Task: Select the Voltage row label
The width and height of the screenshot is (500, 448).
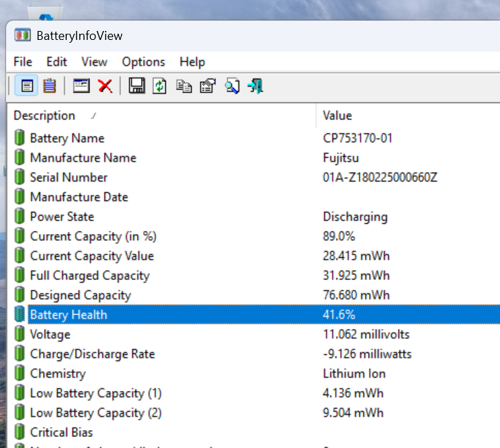Action: coord(50,334)
